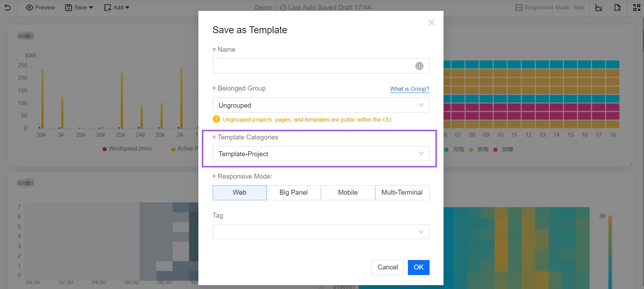The image size is (644, 289).
Task: Open the Template Categories dropdown
Action: click(x=321, y=154)
